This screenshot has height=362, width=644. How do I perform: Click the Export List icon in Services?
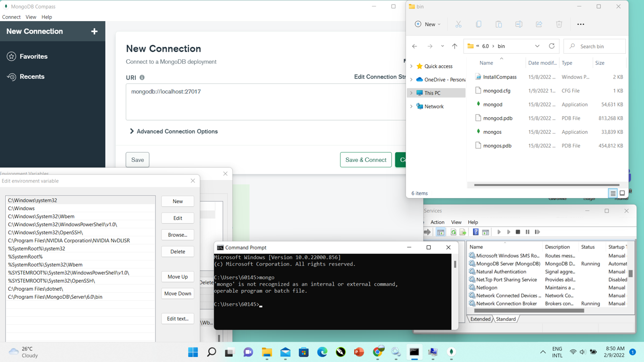(463, 232)
